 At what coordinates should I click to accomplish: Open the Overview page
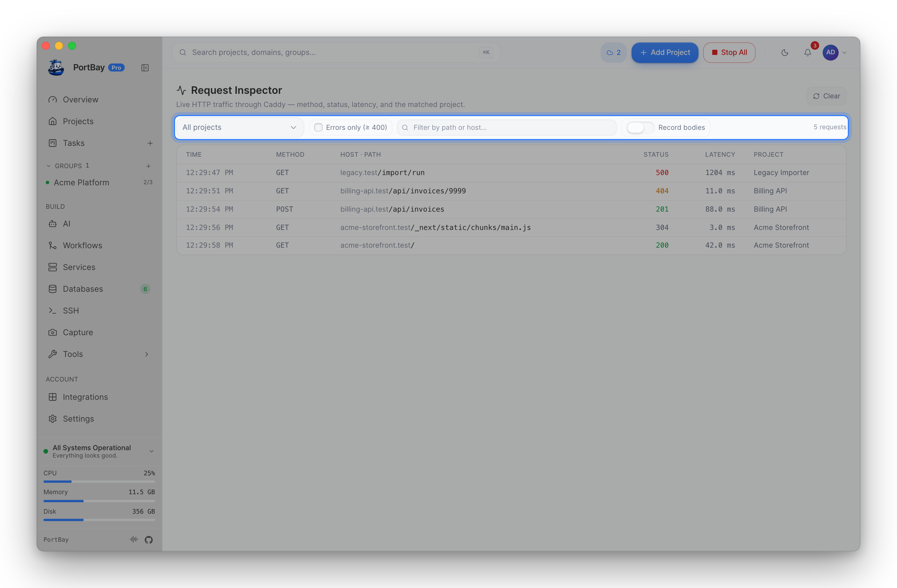tap(100, 100)
